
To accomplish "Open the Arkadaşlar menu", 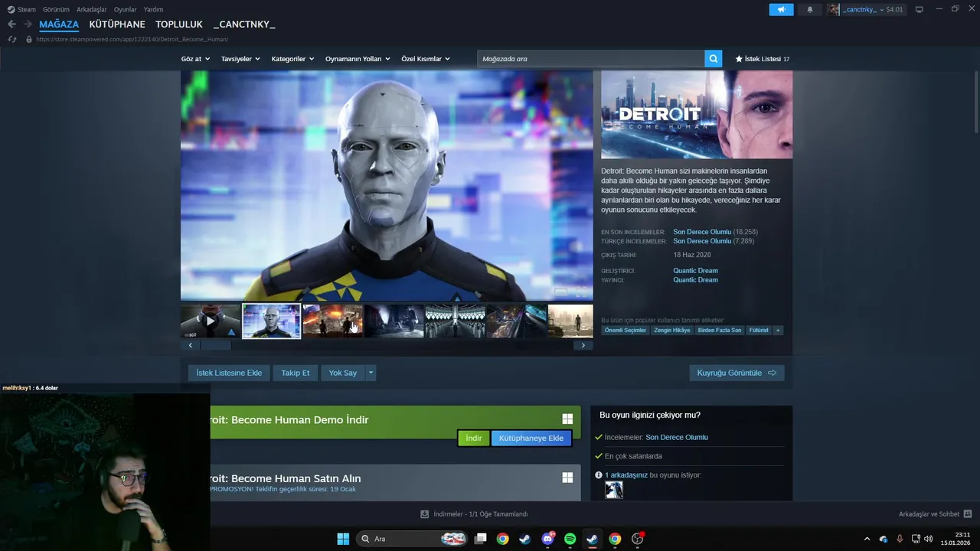I will (92, 9).
